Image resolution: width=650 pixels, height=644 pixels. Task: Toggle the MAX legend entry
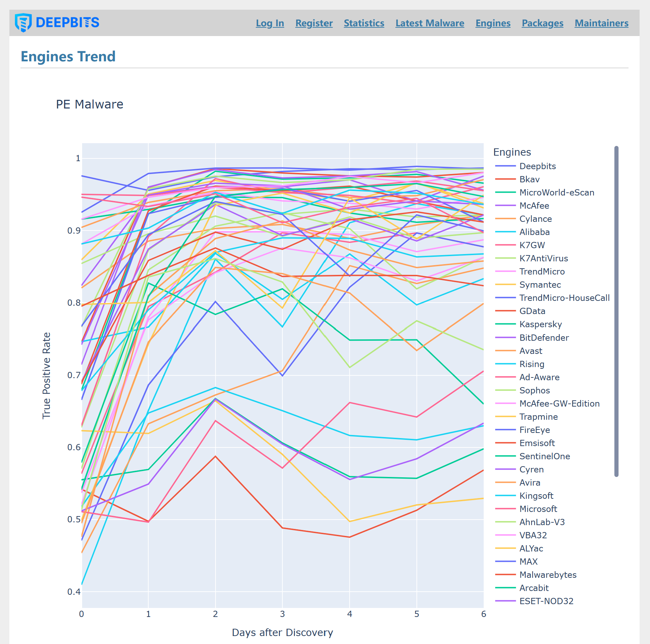pyautogui.click(x=516, y=562)
